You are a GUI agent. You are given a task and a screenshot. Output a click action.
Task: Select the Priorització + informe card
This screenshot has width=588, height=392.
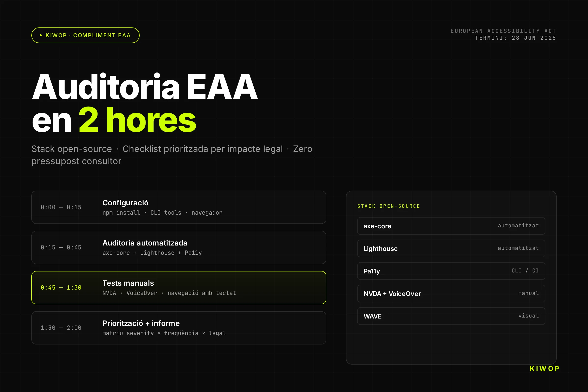coord(179,328)
